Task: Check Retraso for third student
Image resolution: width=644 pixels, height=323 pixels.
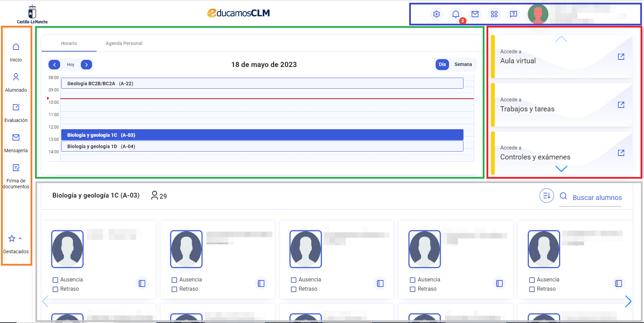Action: 294,289
